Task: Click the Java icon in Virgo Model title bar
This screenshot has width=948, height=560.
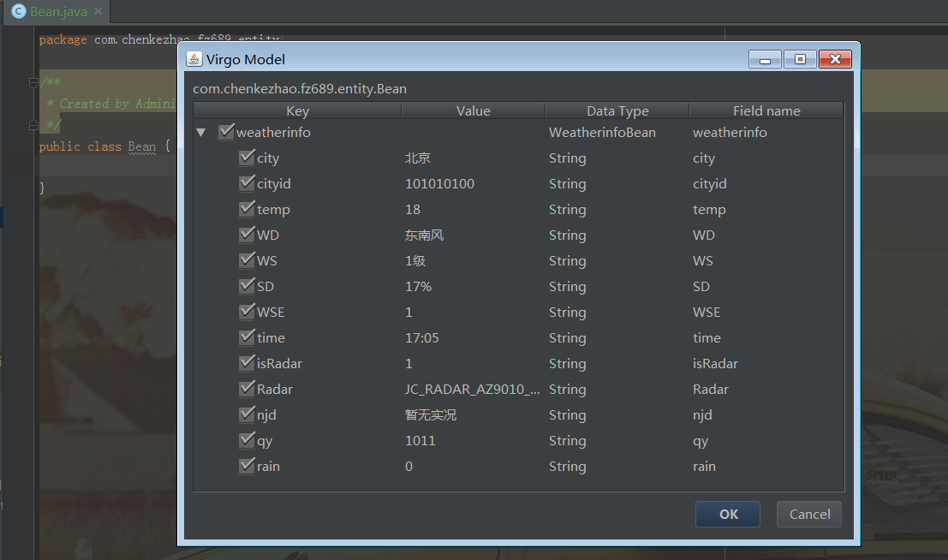Action: [x=194, y=59]
